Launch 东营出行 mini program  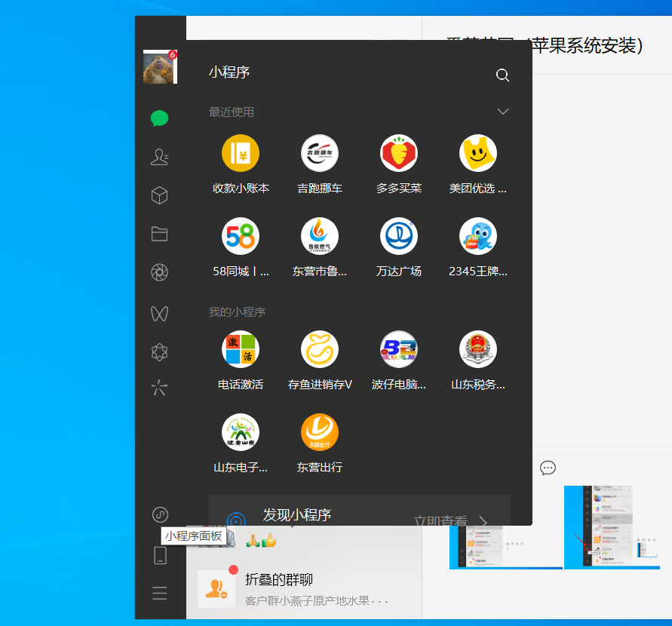320,443
